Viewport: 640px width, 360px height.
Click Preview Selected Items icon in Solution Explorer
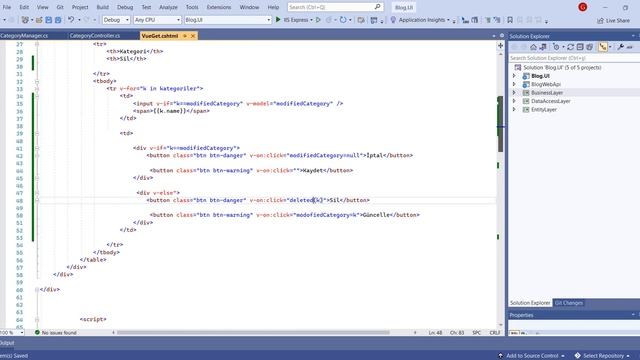(630, 47)
